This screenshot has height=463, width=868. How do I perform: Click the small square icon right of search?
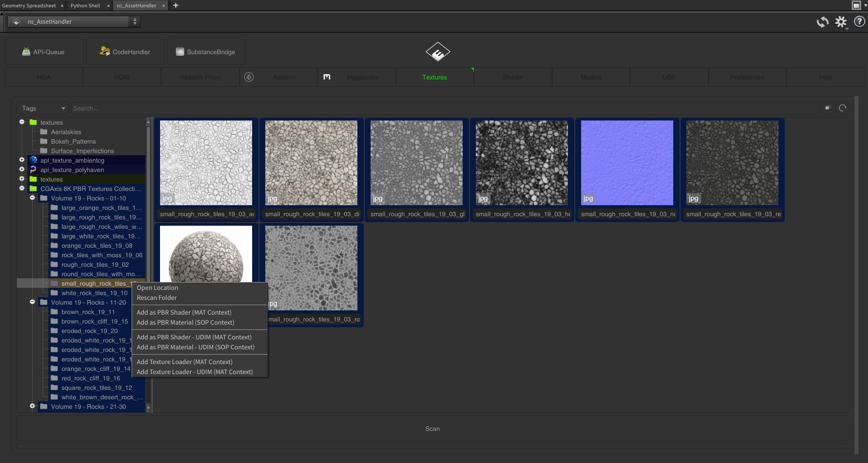click(827, 108)
